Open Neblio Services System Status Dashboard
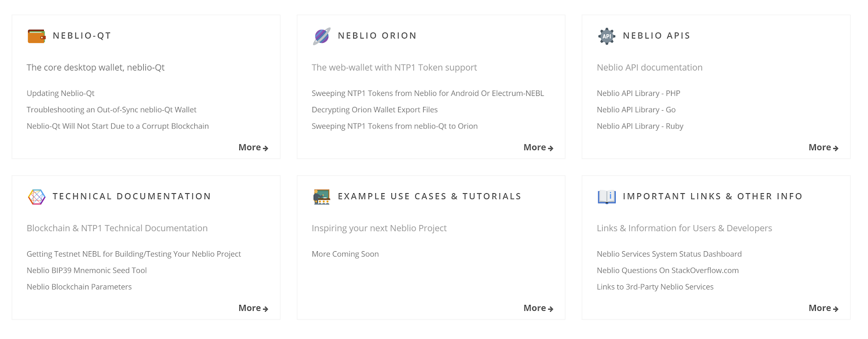This screenshot has width=868, height=339. tap(669, 254)
